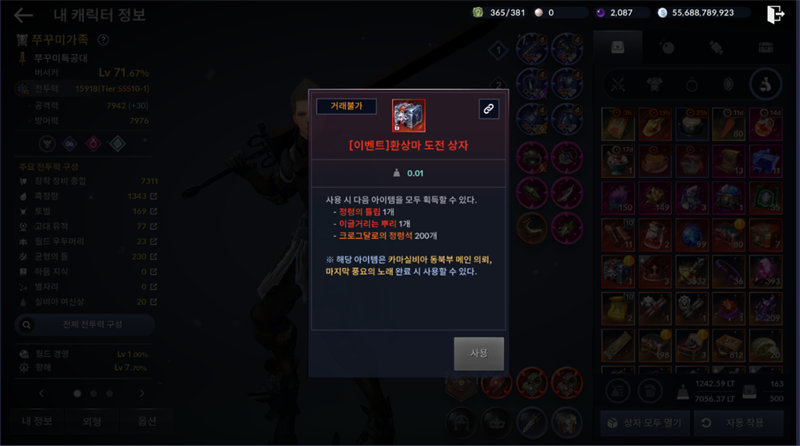Go to next page with right chevron
The image size is (800, 446).
142,393
